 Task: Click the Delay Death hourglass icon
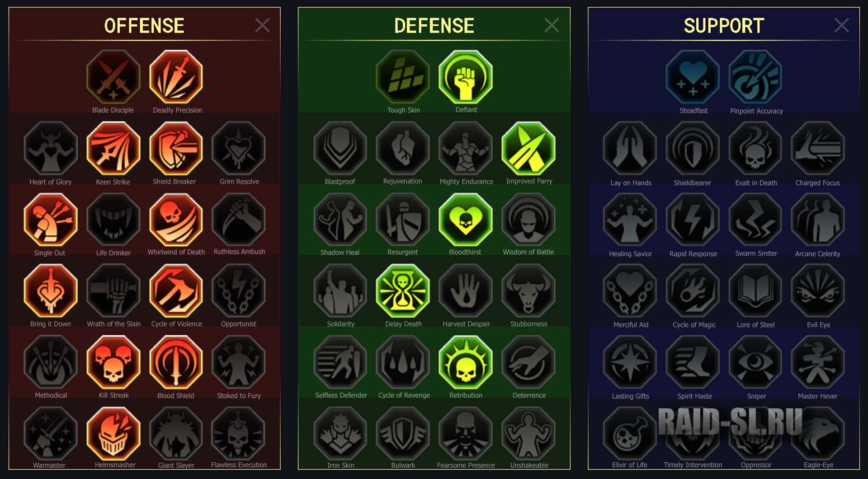[x=403, y=291]
